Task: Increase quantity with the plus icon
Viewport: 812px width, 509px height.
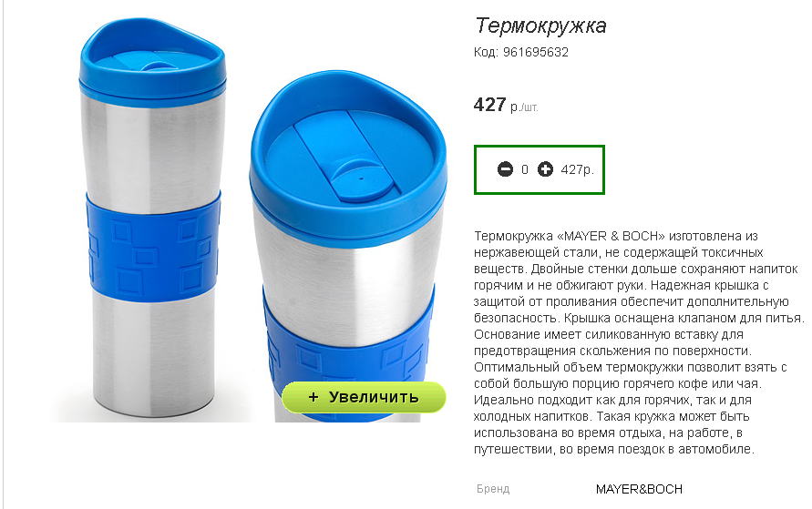Action: point(545,169)
